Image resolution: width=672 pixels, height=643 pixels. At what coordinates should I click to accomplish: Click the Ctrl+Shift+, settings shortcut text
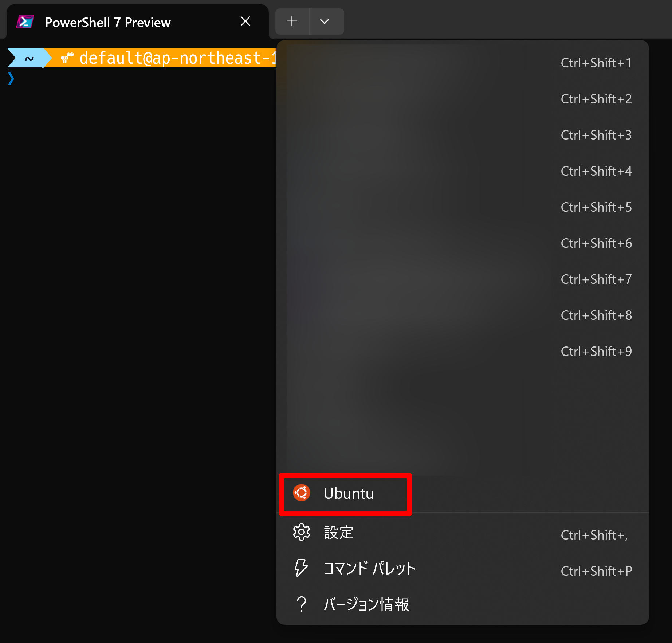(x=594, y=535)
